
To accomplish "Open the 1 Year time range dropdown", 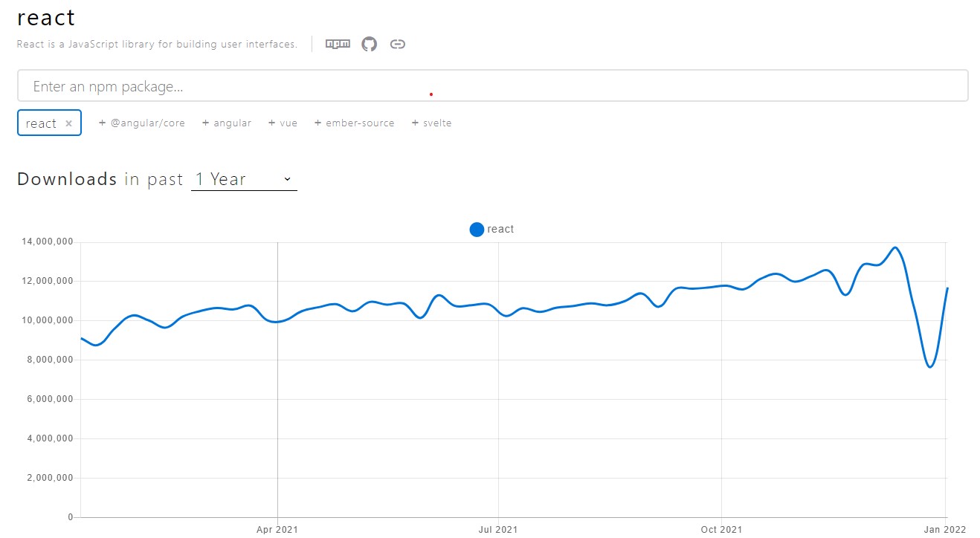I will pyautogui.click(x=244, y=179).
